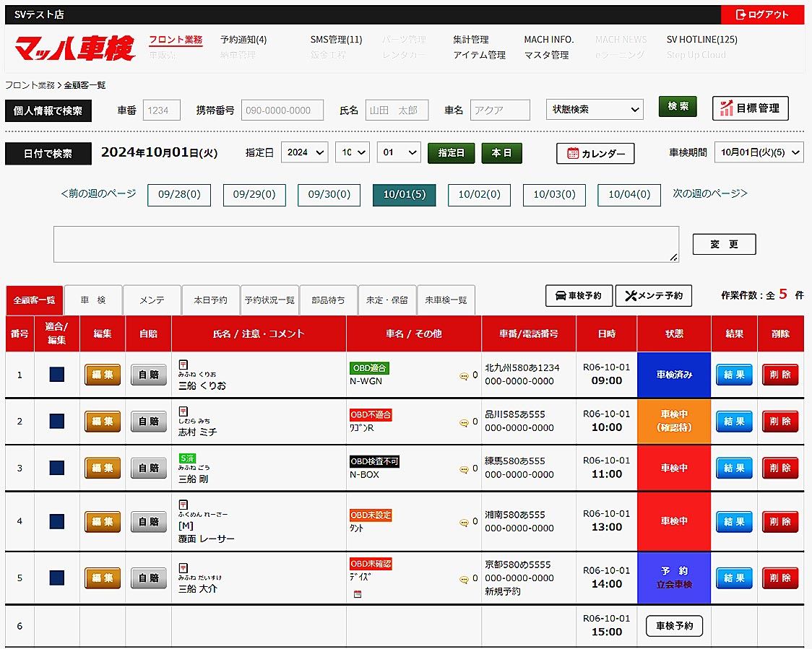The image size is (812, 649).
Task: Click the ログアウト logout icon button
Action: point(762,14)
